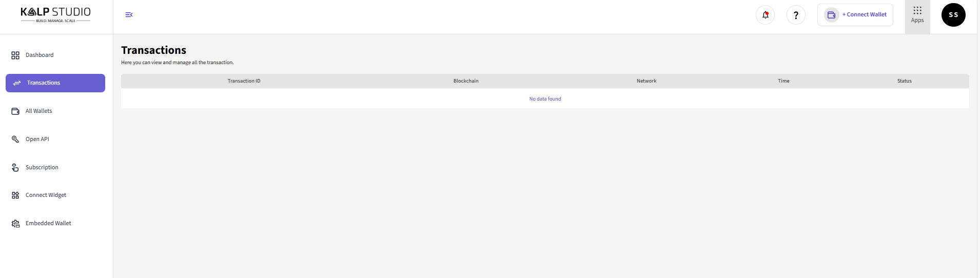Open help via question mark icon
Viewport: 980px width, 278px height.
click(796, 15)
